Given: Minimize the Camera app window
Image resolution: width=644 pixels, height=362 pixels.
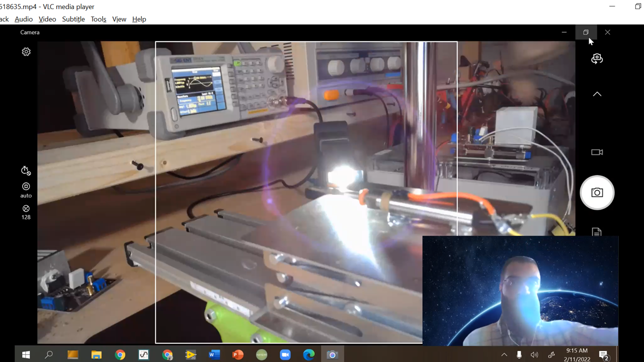Looking at the screenshot, I should pos(564,32).
